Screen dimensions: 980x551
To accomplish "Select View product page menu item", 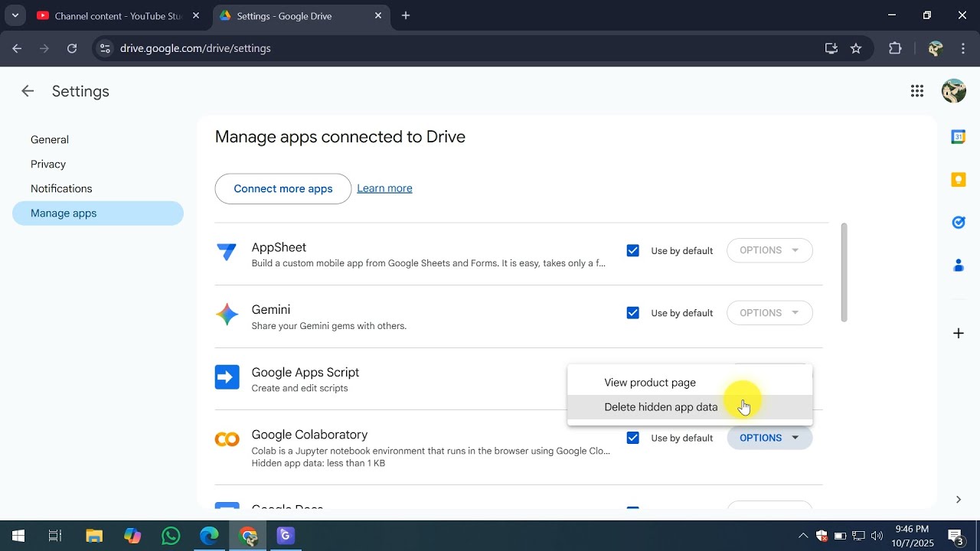I will click(x=690, y=383).
